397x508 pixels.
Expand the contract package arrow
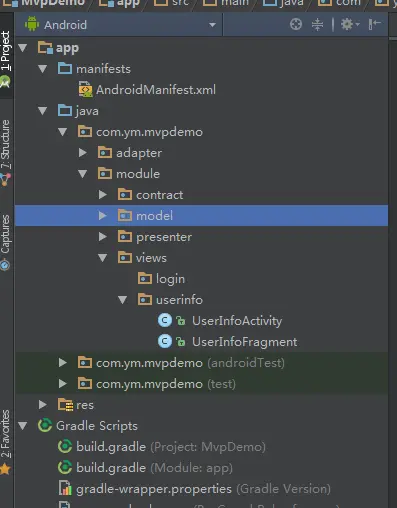tap(103, 195)
